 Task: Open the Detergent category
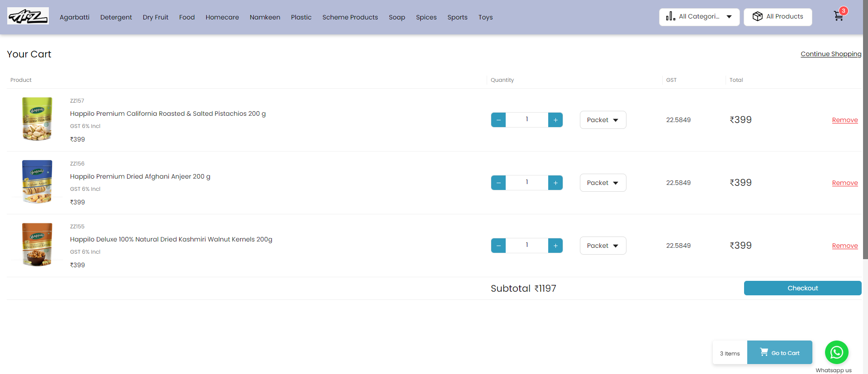[x=116, y=17]
